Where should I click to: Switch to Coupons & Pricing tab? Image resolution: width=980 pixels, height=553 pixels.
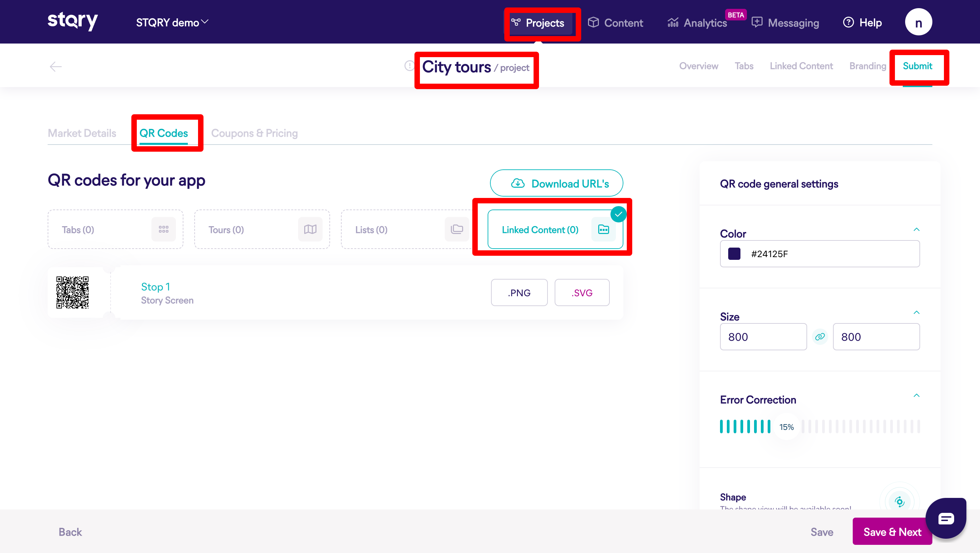[x=254, y=133]
